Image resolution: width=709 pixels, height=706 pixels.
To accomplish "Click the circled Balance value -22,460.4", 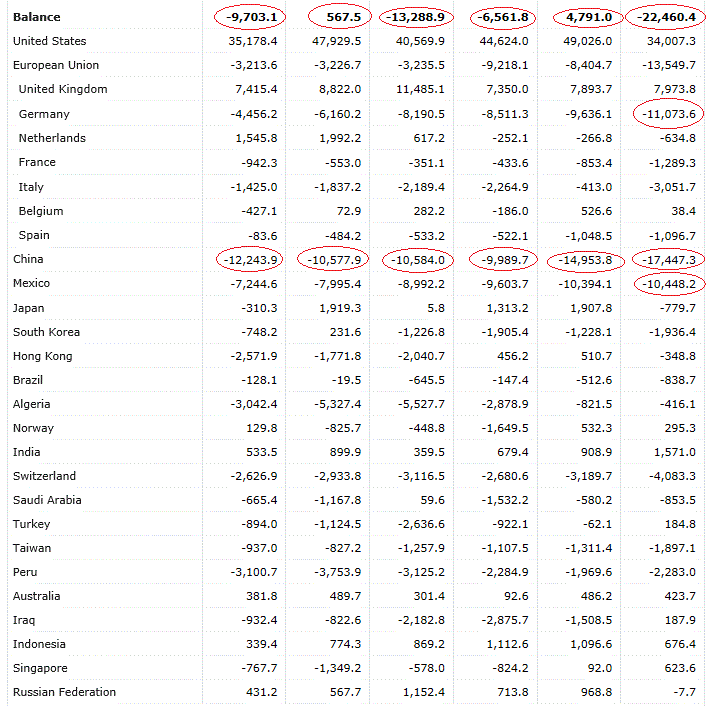I will coord(666,17).
